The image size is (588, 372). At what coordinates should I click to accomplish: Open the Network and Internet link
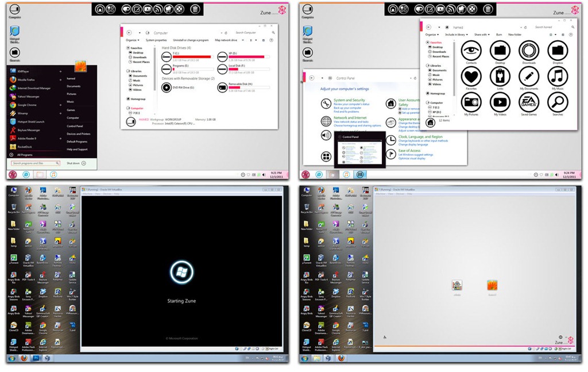pyautogui.click(x=350, y=117)
